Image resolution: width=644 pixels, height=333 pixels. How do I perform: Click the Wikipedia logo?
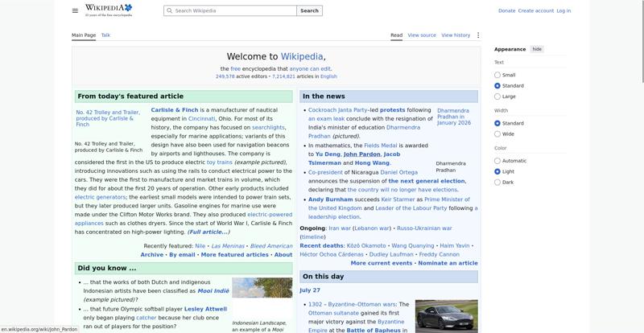[x=109, y=10]
